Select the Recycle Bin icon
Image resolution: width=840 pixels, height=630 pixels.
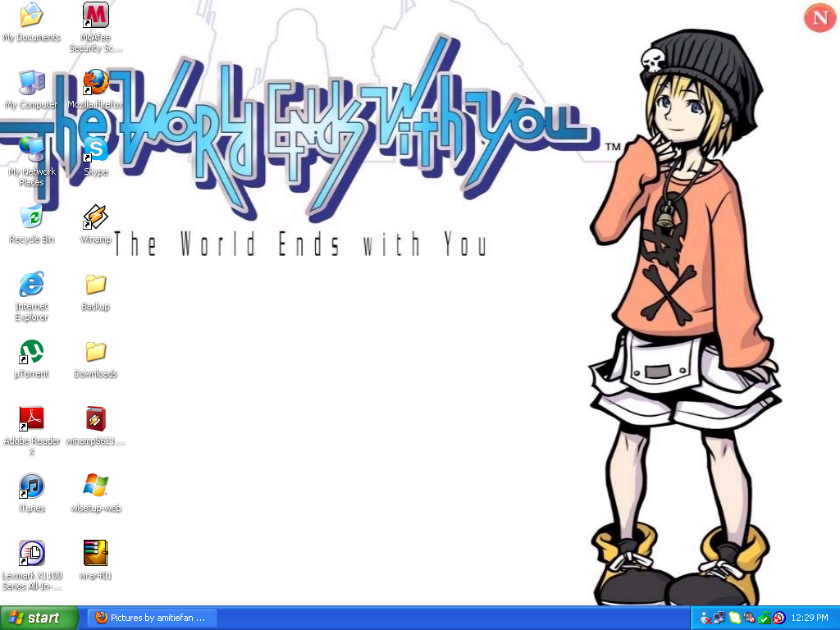32,217
